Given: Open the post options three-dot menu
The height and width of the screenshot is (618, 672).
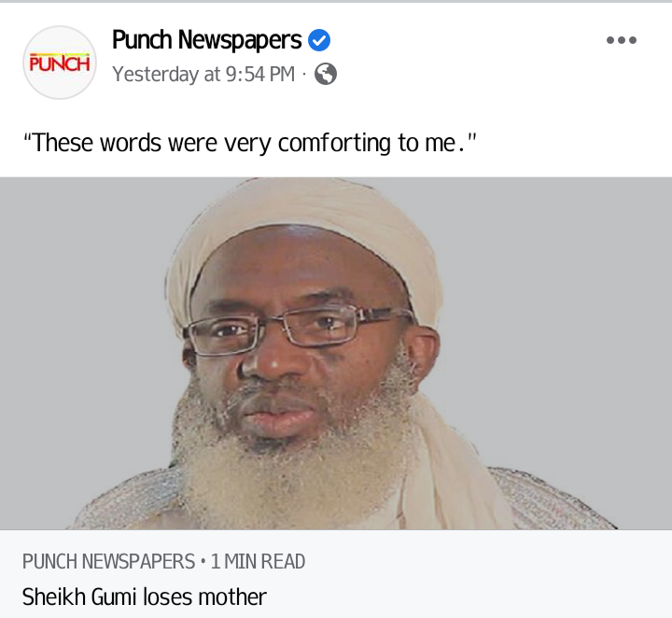Looking at the screenshot, I should [622, 40].
